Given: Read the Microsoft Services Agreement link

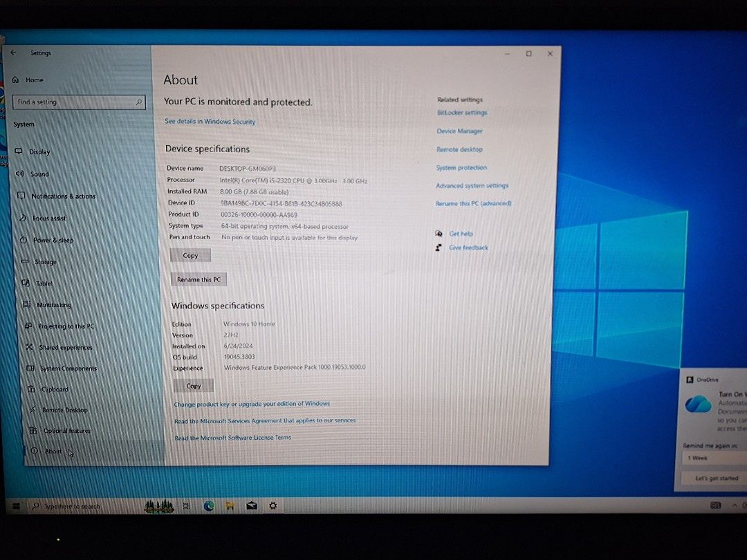Looking at the screenshot, I should coord(265,421).
